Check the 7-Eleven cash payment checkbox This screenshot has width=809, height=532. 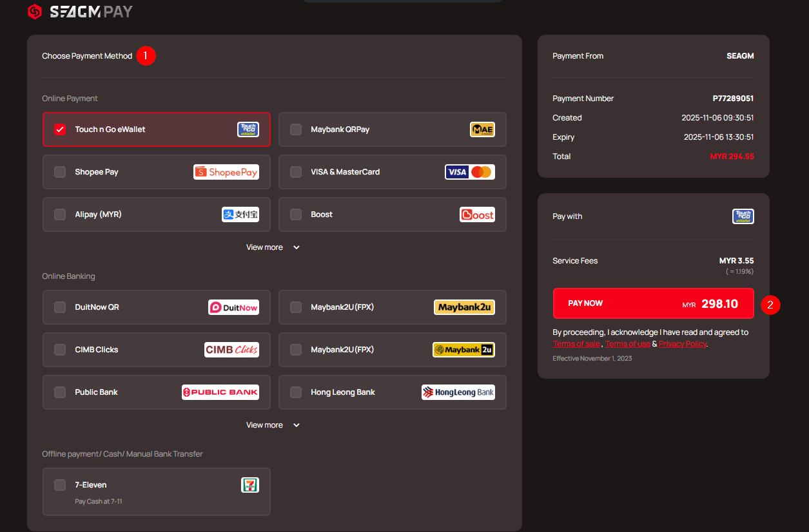(x=60, y=485)
